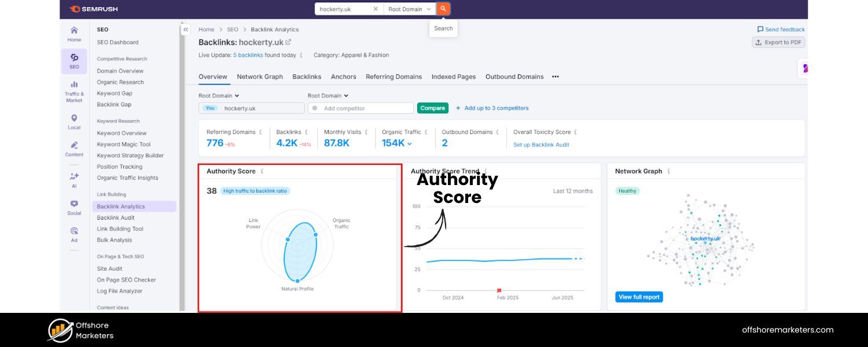
Task: Switch to the Referring Domains tab
Action: tap(393, 76)
